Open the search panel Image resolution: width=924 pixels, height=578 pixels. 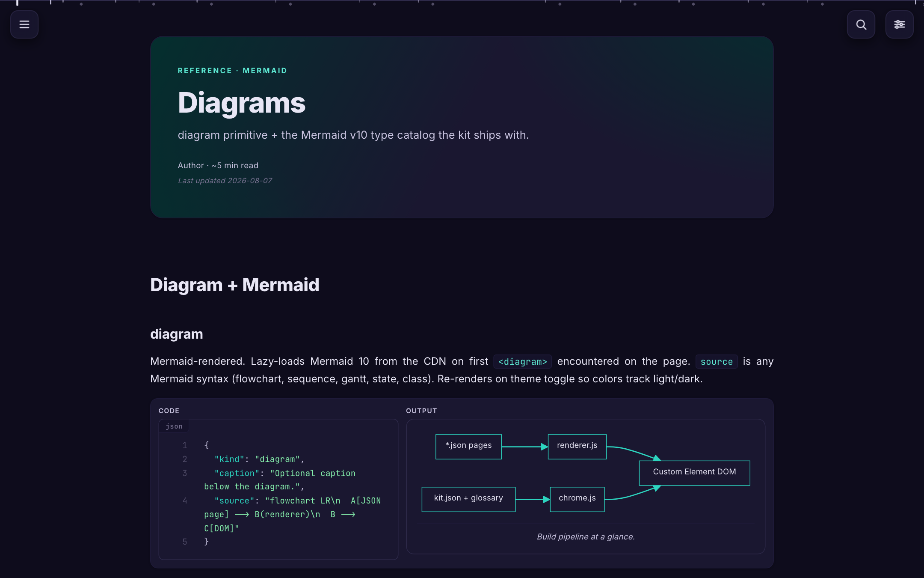[x=861, y=24]
